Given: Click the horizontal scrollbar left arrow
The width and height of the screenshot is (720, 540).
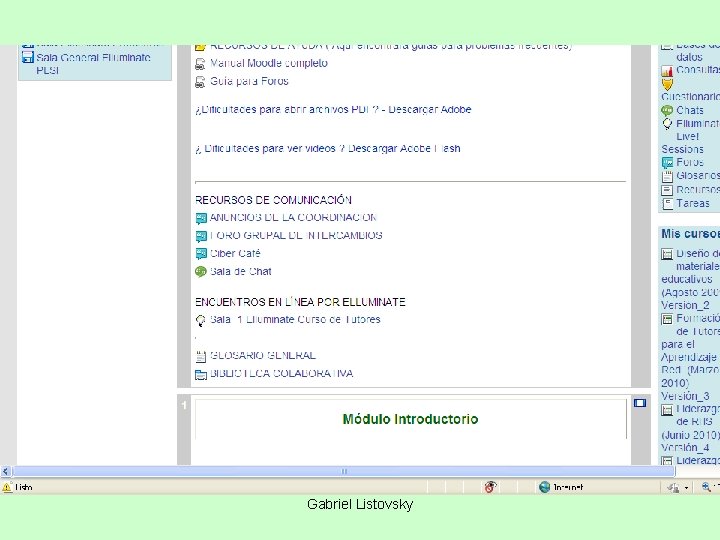Looking at the screenshot, I should (x=6, y=471).
